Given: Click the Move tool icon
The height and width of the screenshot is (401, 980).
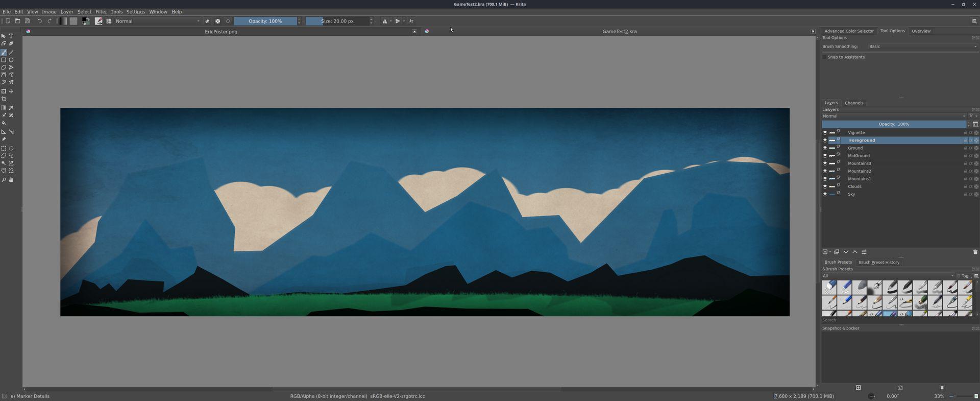Looking at the screenshot, I should click(x=11, y=91).
